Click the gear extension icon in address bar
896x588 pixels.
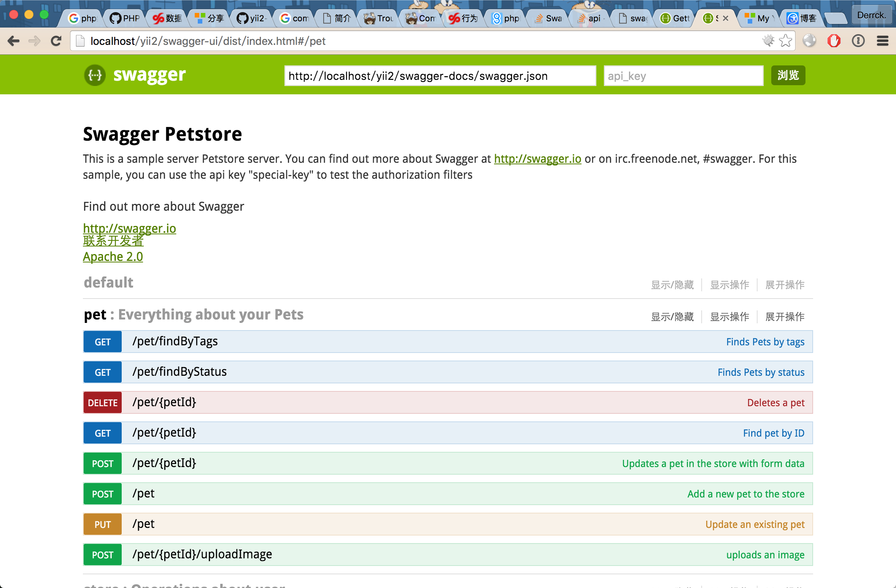(768, 41)
